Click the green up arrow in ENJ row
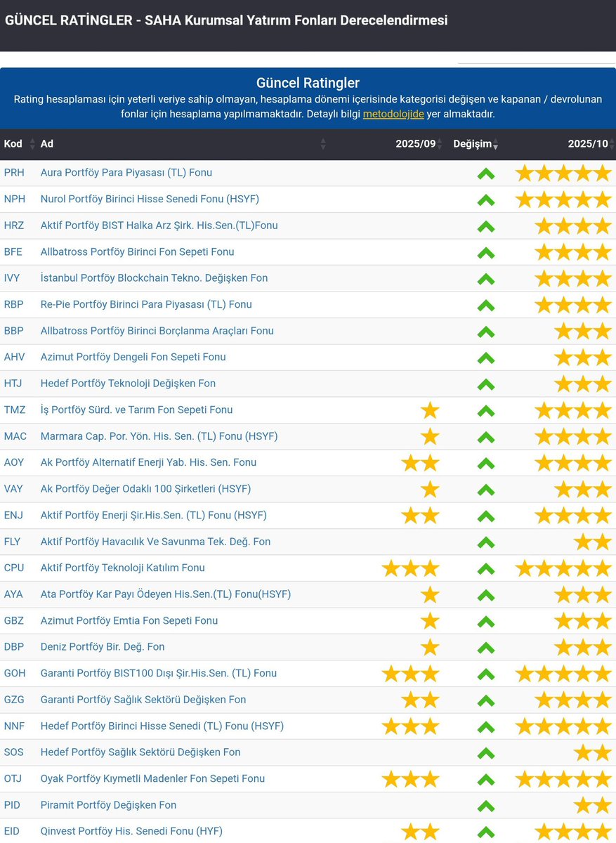Screen dimensions: 616x843 (x=486, y=516)
